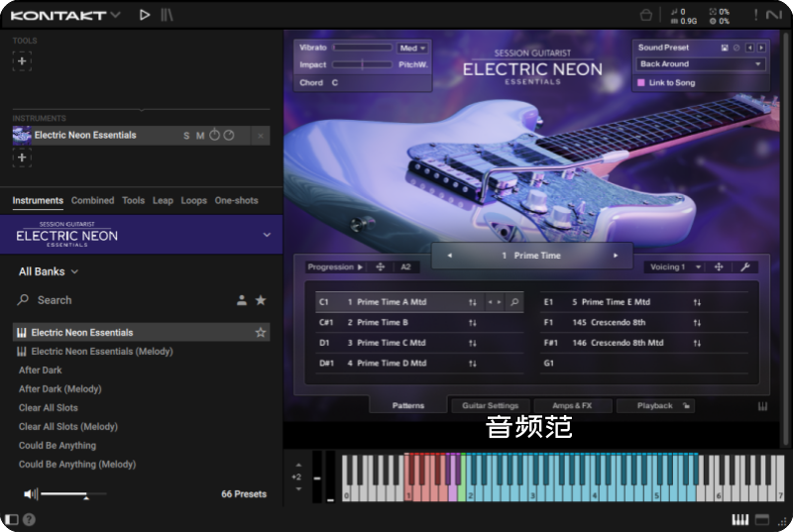Mute the Electric Neon Essentials instrument
Image resolution: width=793 pixels, height=532 pixels.
(x=200, y=136)
